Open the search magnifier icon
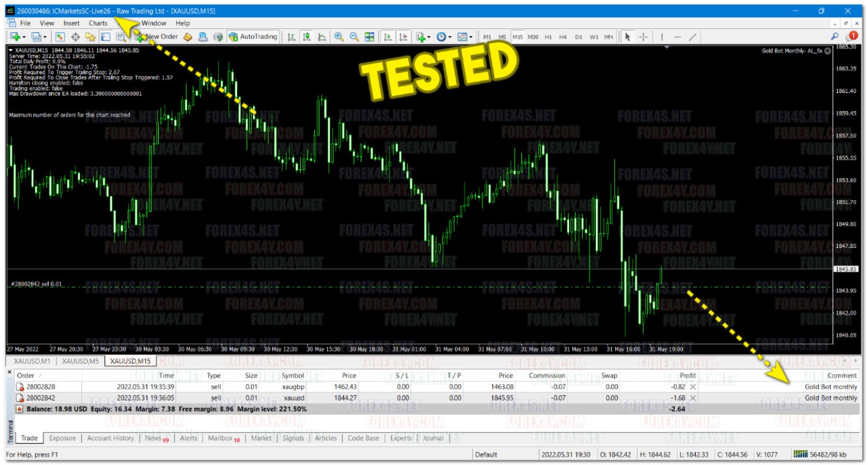This screenshot has width=868, height=465. click(835, 37)
